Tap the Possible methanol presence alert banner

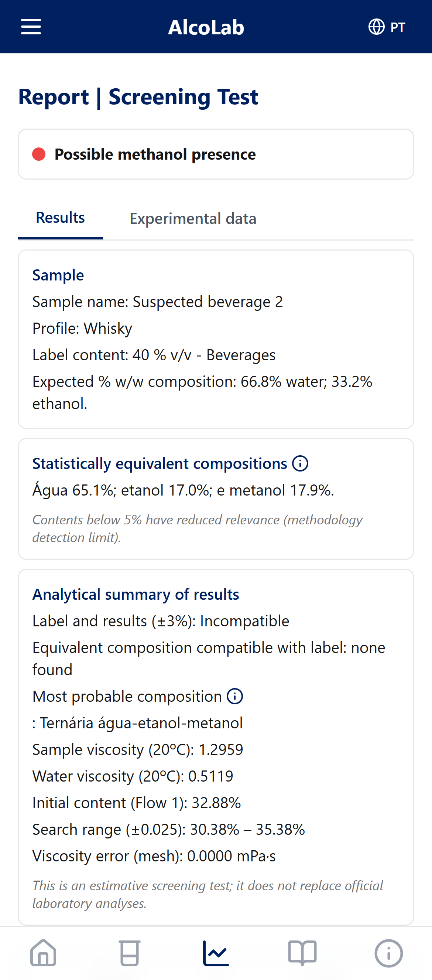216,154
